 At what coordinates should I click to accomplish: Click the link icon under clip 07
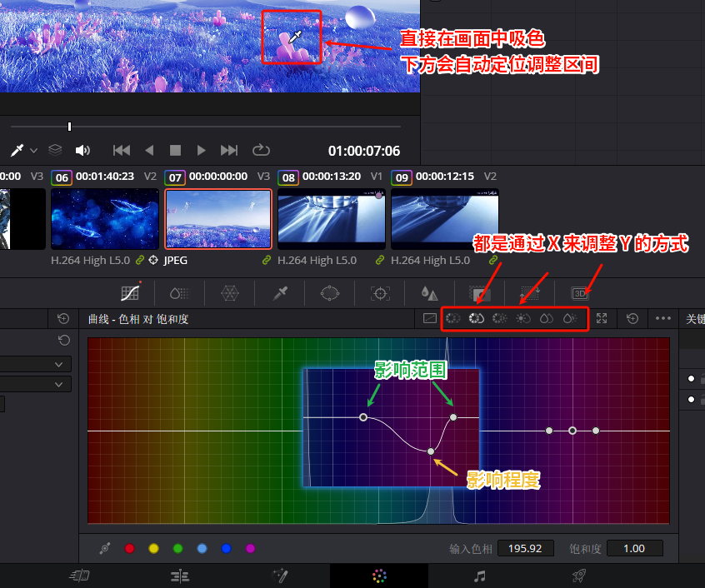pos(267,260)
